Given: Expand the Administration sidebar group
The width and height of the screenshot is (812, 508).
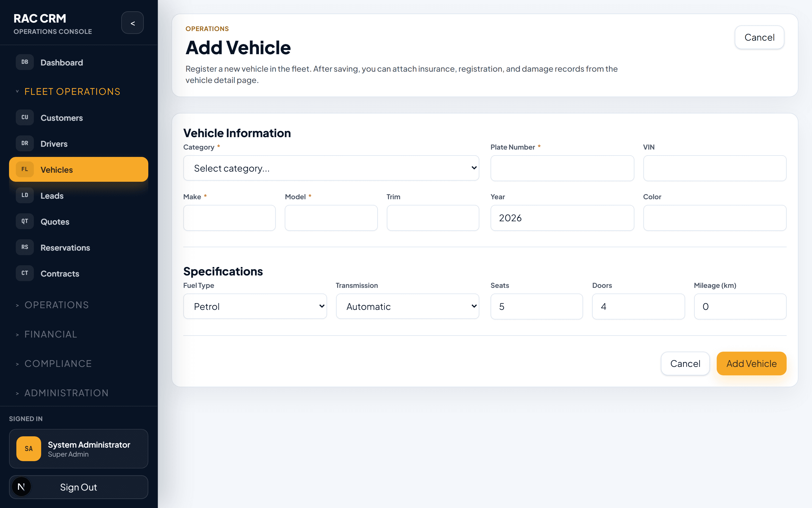Looking at the screenshot, I should point(62,393).
